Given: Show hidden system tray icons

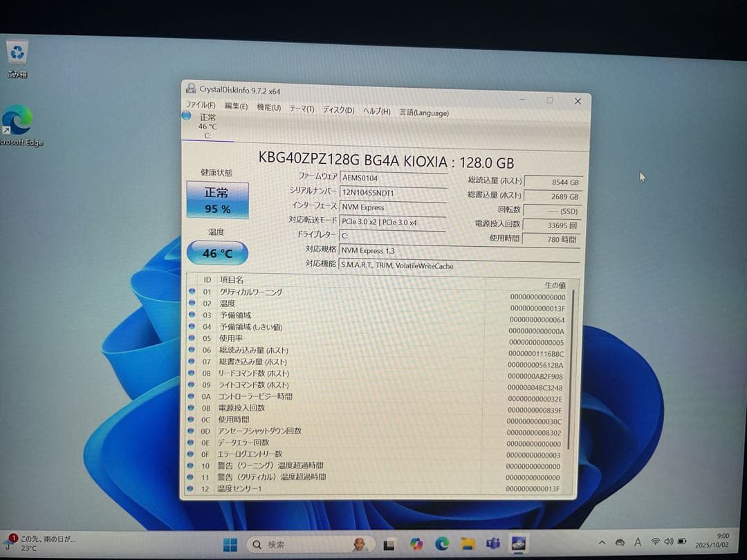Looking at the screenshot, I should pos(602,543).
